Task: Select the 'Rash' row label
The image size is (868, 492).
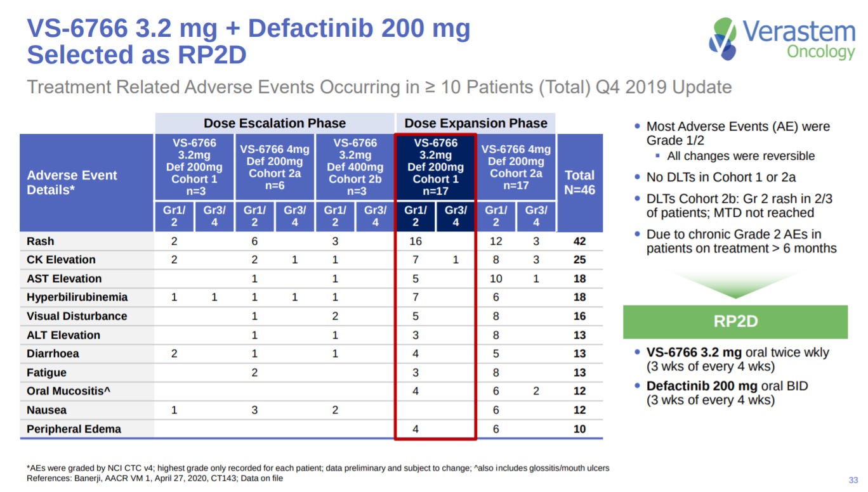Action: pyautogui.click(x=41, y=242)
